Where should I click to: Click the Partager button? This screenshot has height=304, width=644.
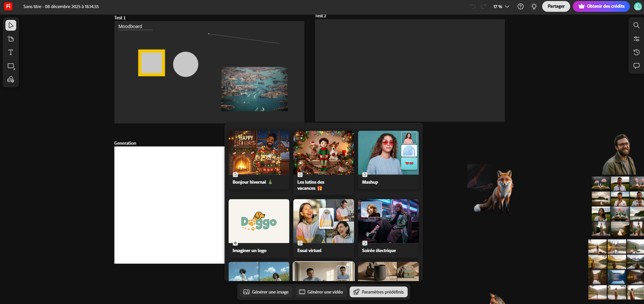pos(556,6)
